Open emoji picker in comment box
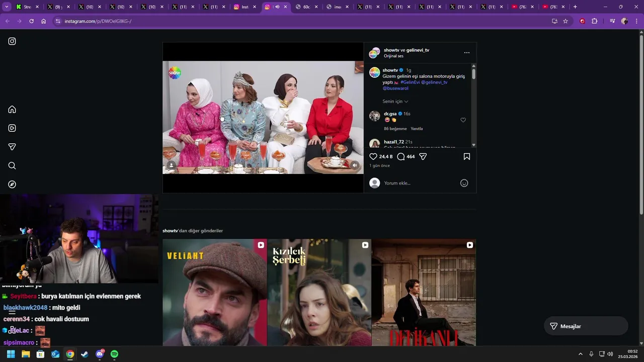The image size is (644, 362). tap(464, 183)
